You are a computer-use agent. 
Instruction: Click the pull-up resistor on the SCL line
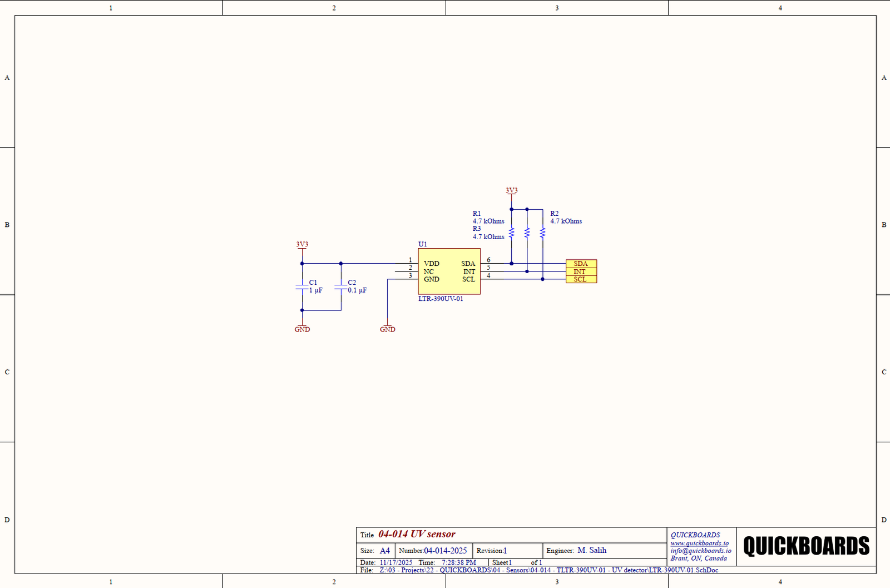(542, 233)
